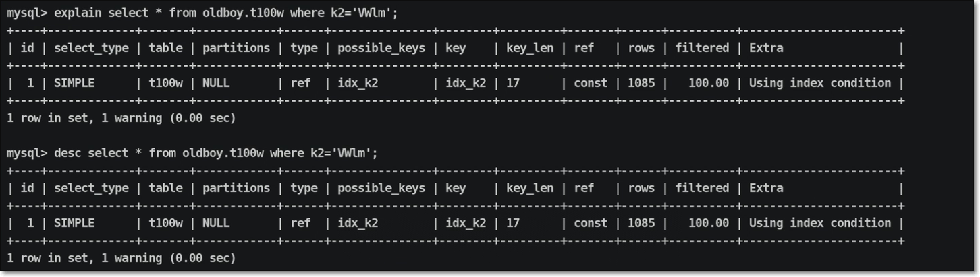The width and height of the screenshot is (980, 277).
Task: Click 'select_type' header in explain result table
Action: pos(91,48)
